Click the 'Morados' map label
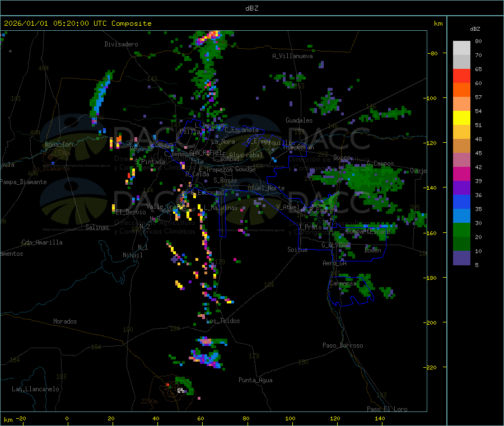The height and width of the screenshot is (426, 504). pyautogui.click(x=66, y=321)
